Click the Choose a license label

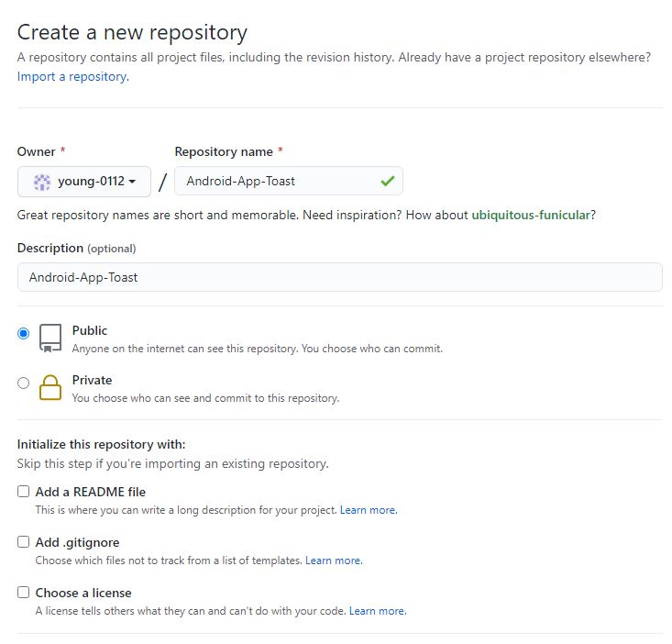[83, 593]
